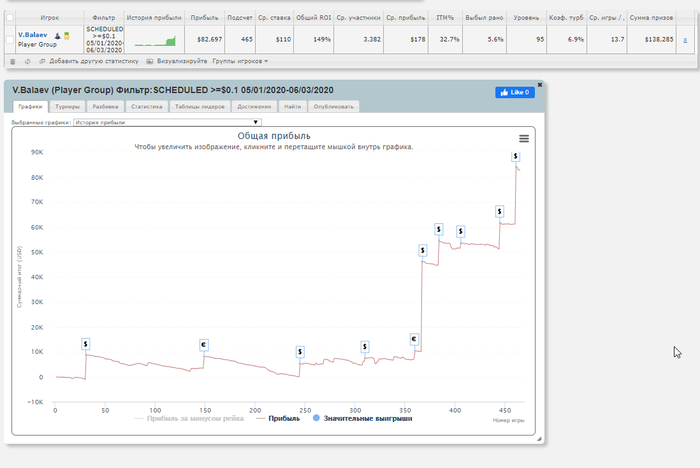Toggle the select-all checkbox in table header

tap(10, 18)
